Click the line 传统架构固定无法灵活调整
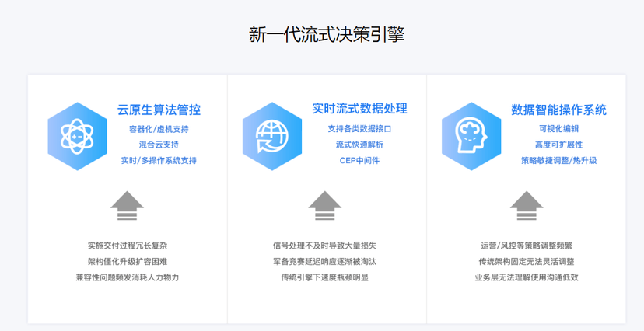Screen dimensions: 644x331 [x=527, y=262]
